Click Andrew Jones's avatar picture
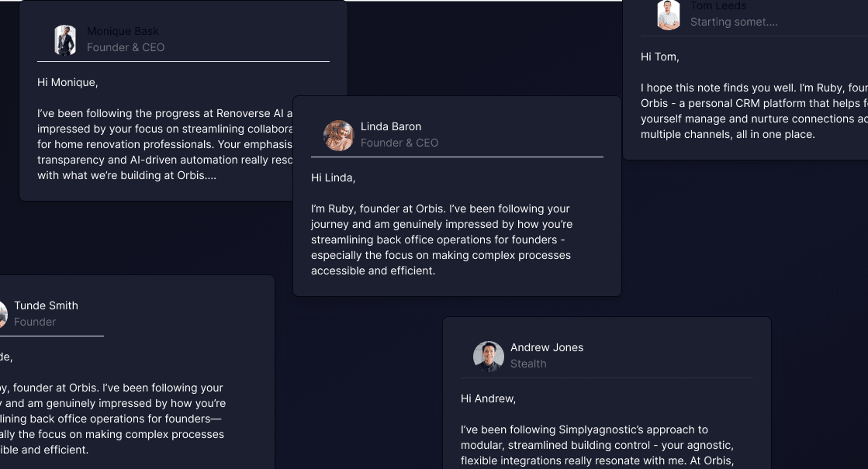 tap(489, 356)
